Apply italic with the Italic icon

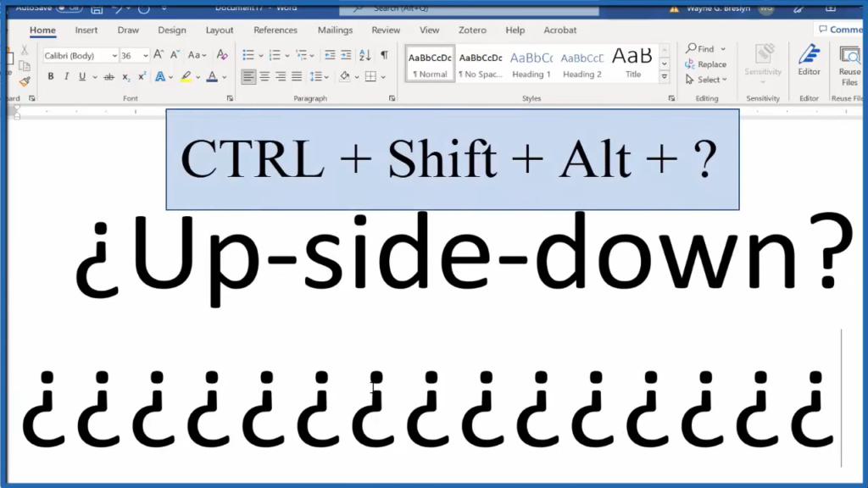66,77
